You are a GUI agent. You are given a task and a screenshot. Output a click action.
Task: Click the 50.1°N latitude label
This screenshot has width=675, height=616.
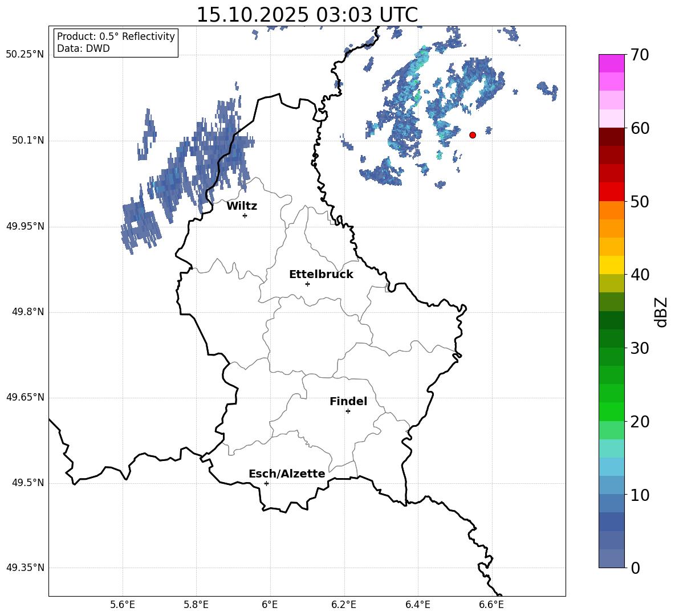pos(28,141)
